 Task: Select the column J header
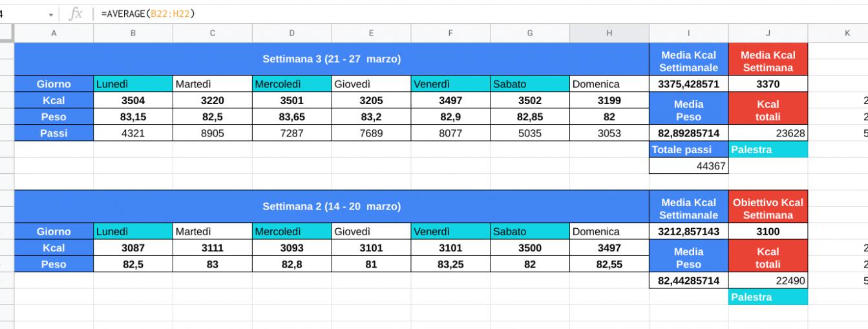coord(768,33)
